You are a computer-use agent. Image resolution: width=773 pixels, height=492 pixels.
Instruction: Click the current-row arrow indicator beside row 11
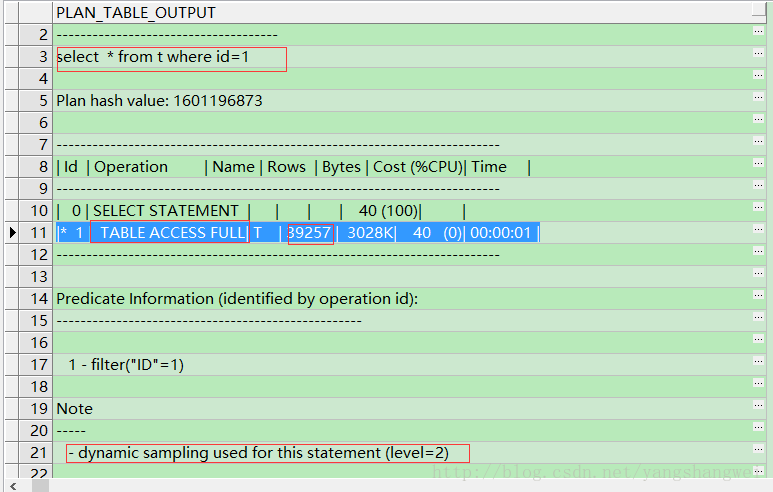tap(12, 233)
